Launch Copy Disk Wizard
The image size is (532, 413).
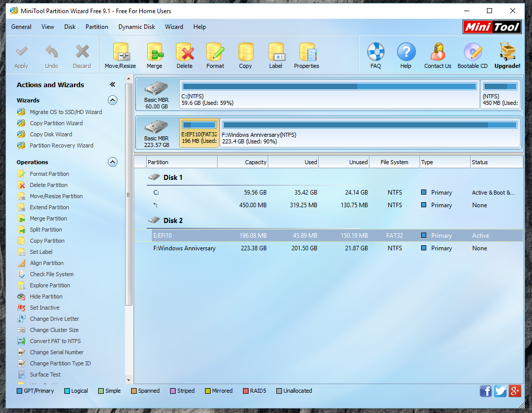click(51, 134)
